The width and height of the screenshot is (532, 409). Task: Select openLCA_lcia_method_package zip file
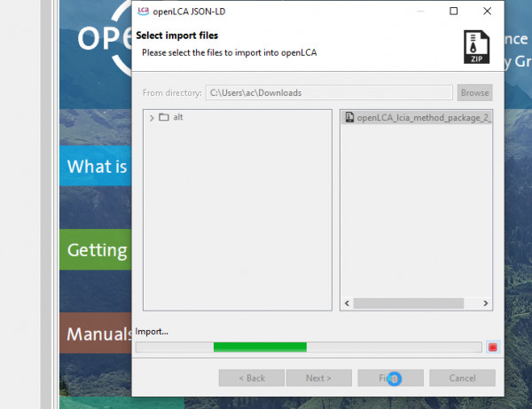[x=418, y=117]
